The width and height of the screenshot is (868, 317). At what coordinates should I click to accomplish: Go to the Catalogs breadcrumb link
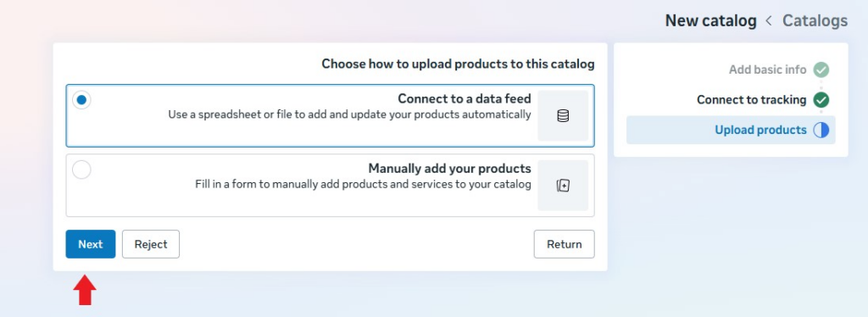tap(815, 21)
